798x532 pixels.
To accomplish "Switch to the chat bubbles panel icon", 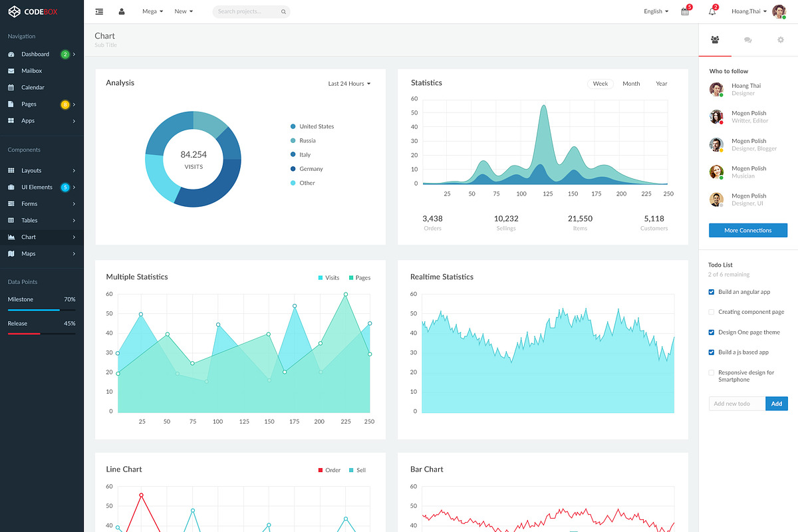I will click(x=747, y=40).
